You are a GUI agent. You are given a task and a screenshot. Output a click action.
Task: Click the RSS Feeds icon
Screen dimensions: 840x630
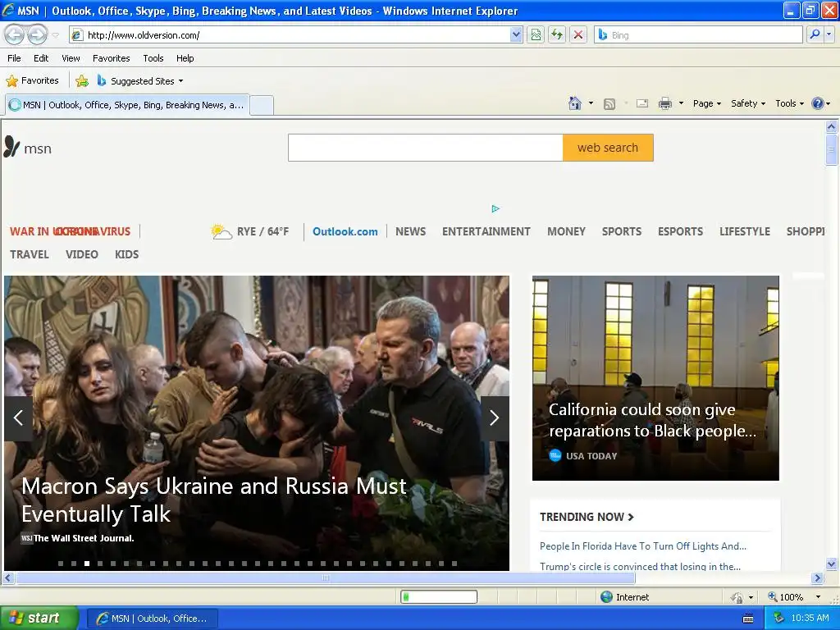pyautogui.click(x=609, y=104)
